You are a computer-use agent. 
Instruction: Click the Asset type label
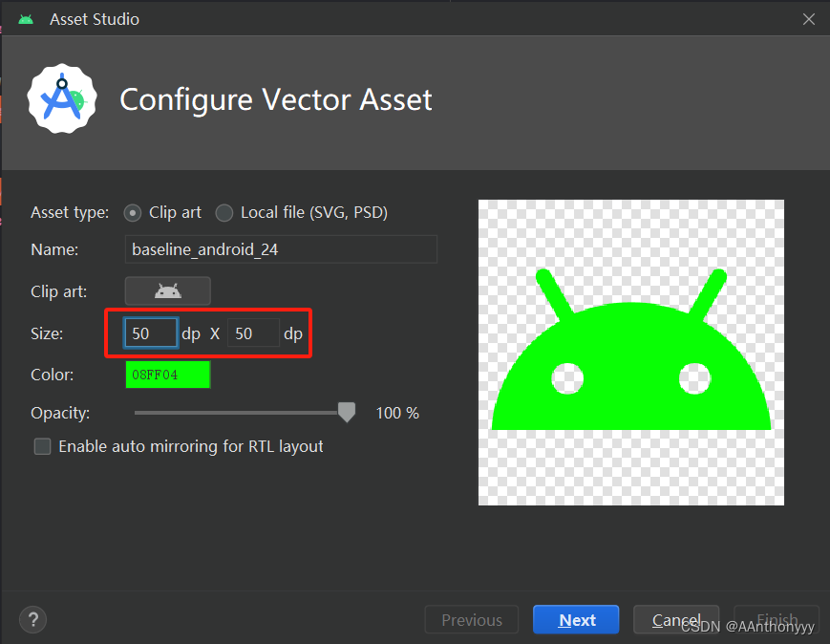70,212
